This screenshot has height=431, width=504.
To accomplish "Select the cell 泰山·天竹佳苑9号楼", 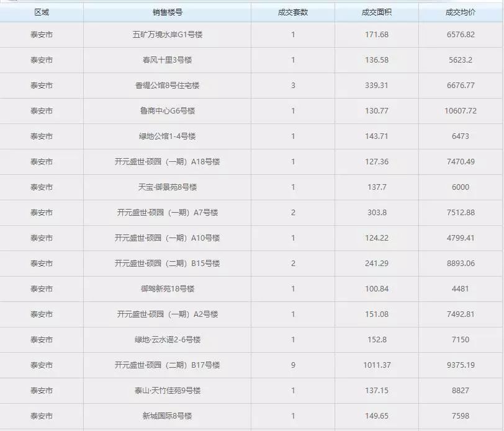I will pos(168,391).
